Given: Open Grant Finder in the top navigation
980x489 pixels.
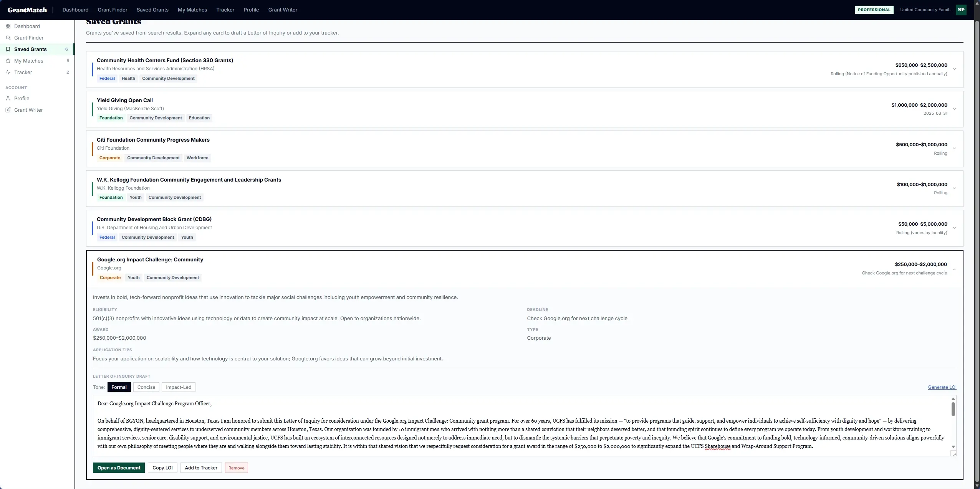Looking at the screenshot, I should (x=113, y=10).
